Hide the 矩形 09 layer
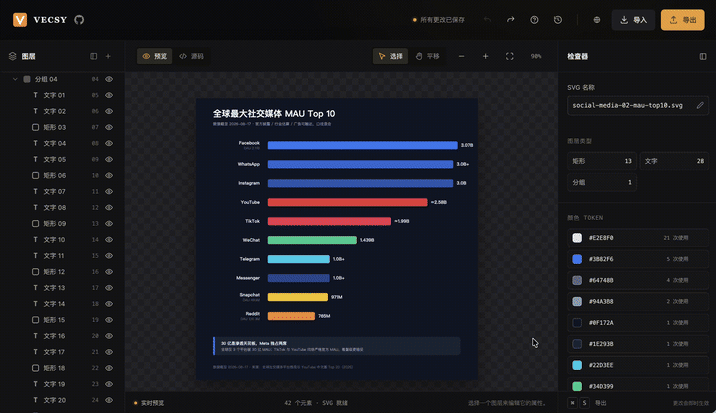The height and width of the screenshot is (413, 716). [109, 223]
